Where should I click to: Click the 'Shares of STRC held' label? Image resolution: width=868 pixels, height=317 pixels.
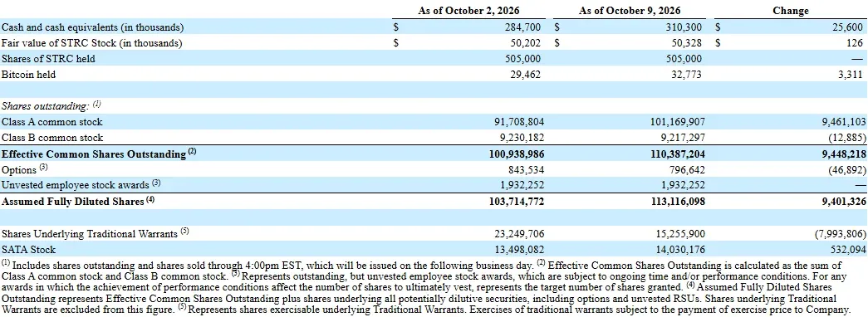pyautogui.click(x=48, y=59)
